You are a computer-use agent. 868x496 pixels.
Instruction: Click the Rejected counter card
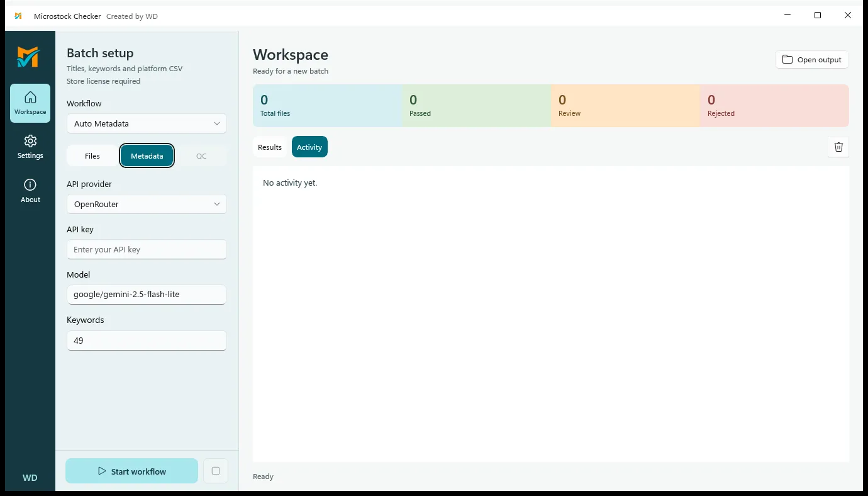tap(774, 106)
